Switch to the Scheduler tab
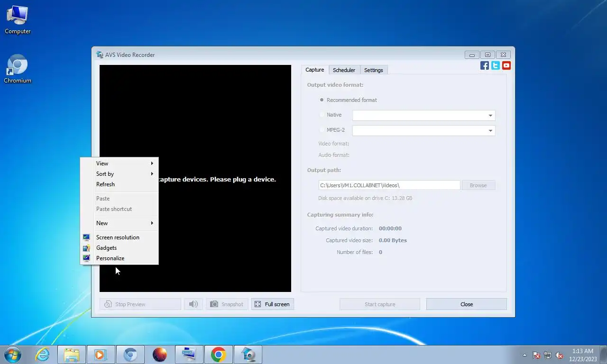The image size is (607, 364). (344, 70)
